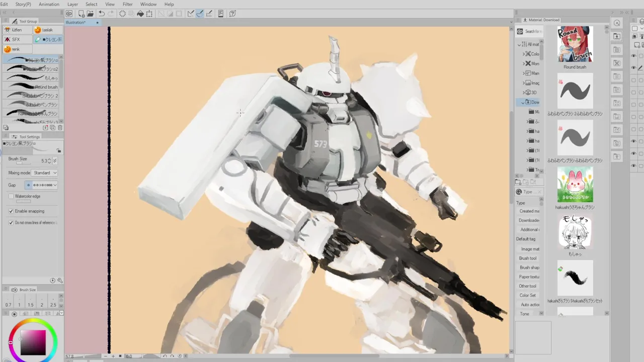Expand the 3D material folder
Screen dimensions: 644x362
pyautogui.click(x=524, y=93)
